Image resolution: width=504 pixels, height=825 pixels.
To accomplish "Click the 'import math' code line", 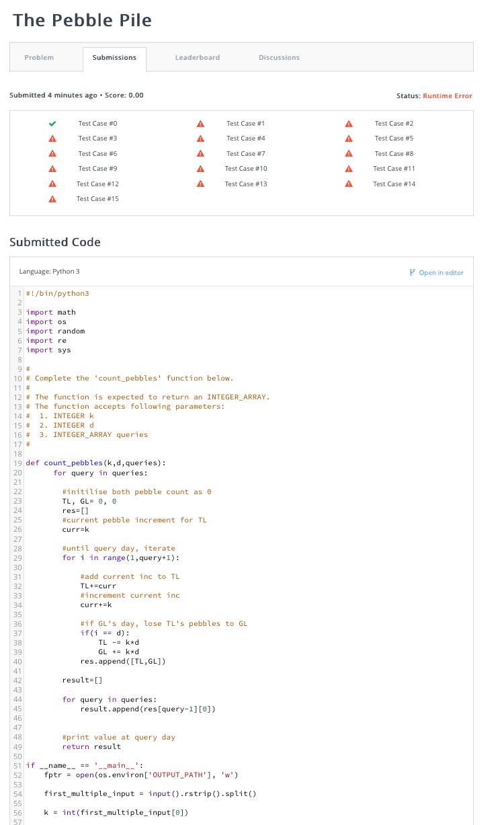I will [x=50, y=313].
